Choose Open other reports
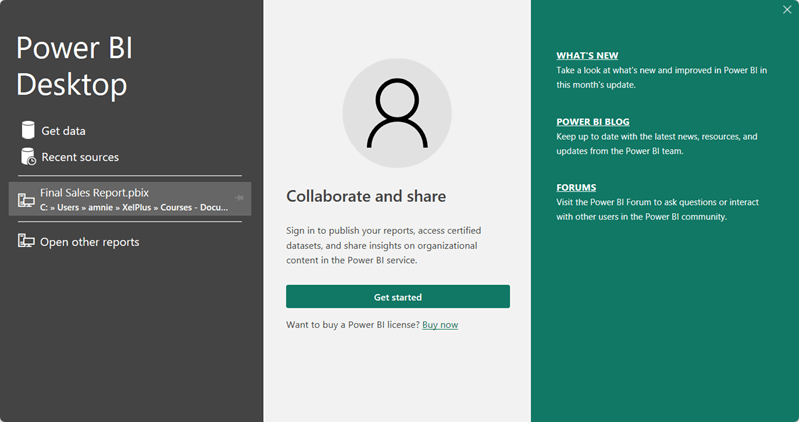 tap(89, 242)
